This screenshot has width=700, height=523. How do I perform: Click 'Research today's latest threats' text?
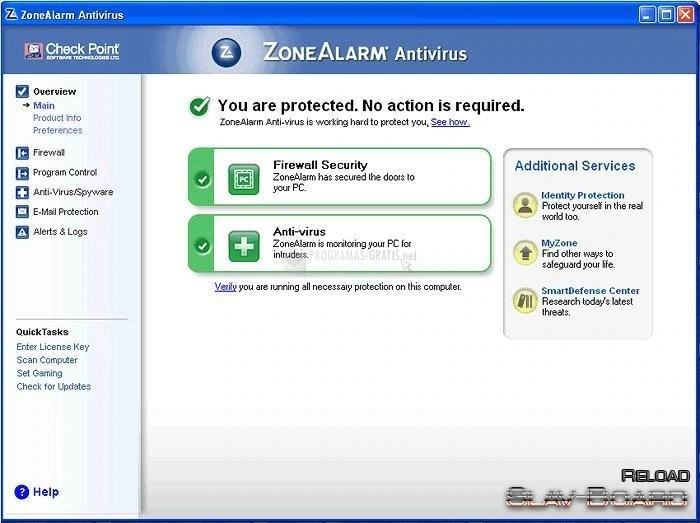tap(587, 307)
